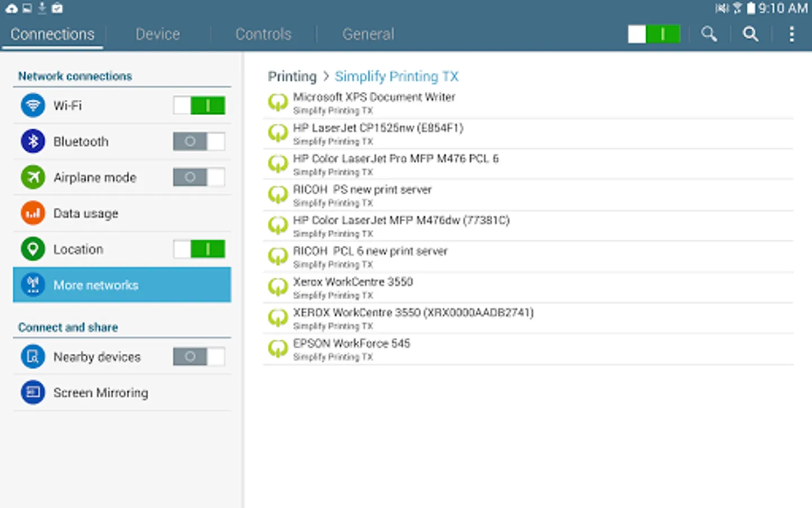Choose HP Color LaserJet MFP M476dw (77381C)
812x508 pixels.
point(528,226)
